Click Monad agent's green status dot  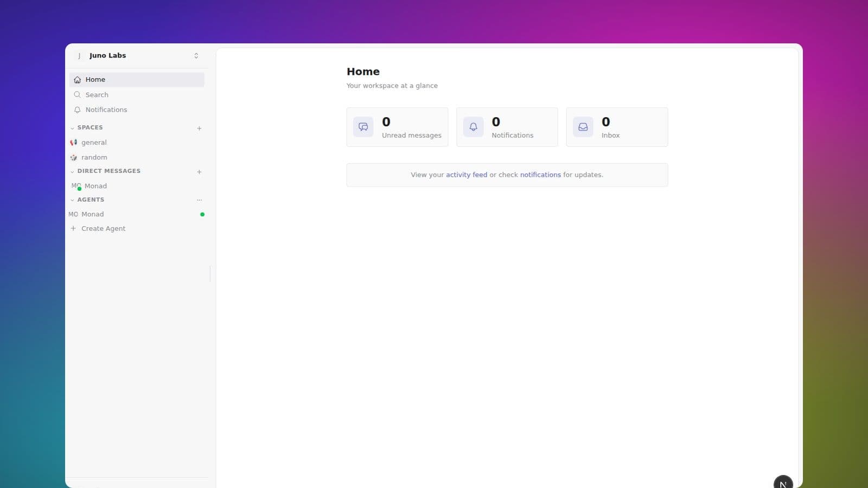pyautogui.click(x=202, y=214)
